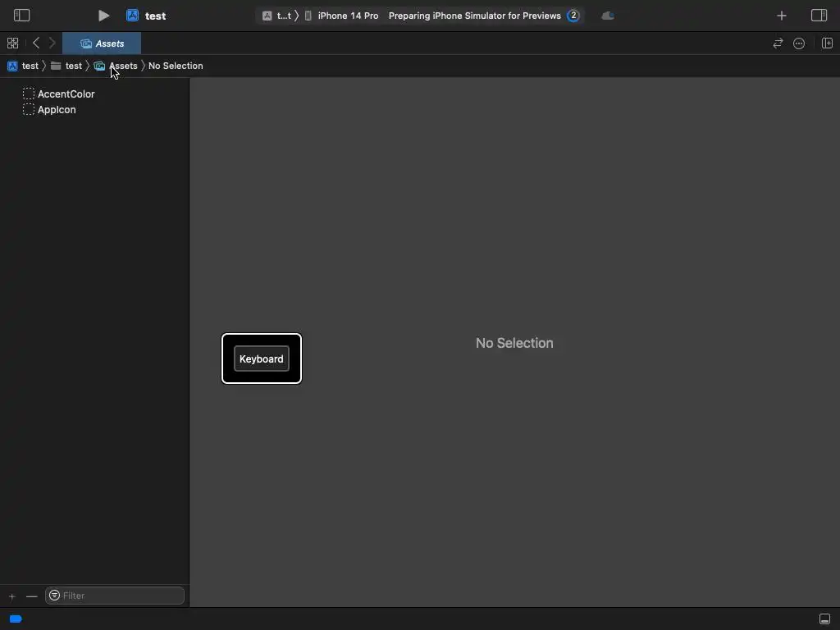This screenshot has height=630, width=840.
Task: Toggle code review swap arrows
Action: click(778, 43)
